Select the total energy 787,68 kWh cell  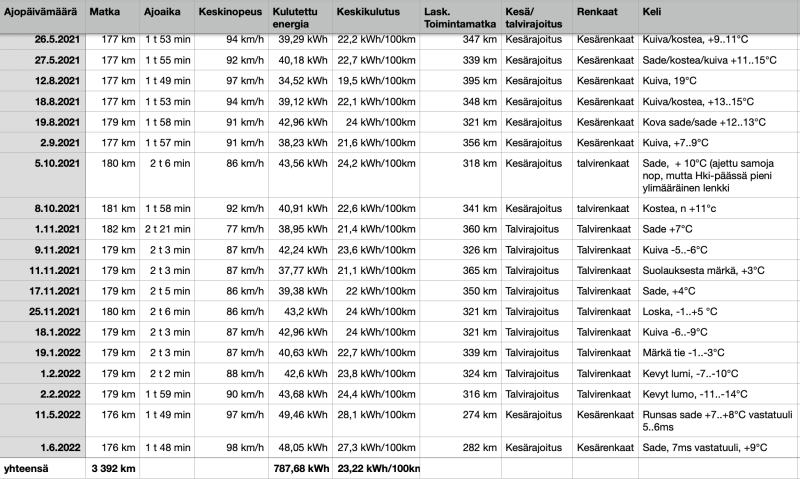coord(301,465)
